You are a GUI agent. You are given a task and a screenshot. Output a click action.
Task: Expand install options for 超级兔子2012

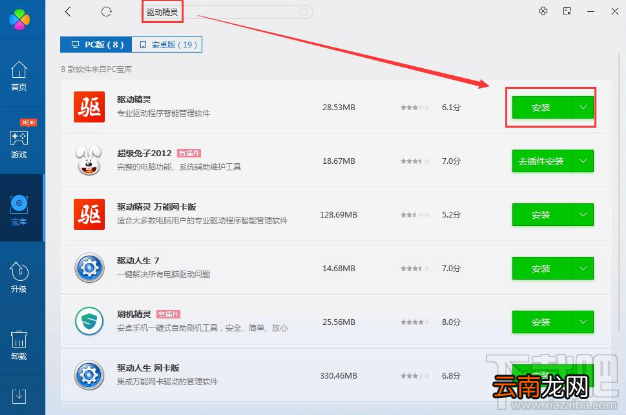tap(583, 161)
